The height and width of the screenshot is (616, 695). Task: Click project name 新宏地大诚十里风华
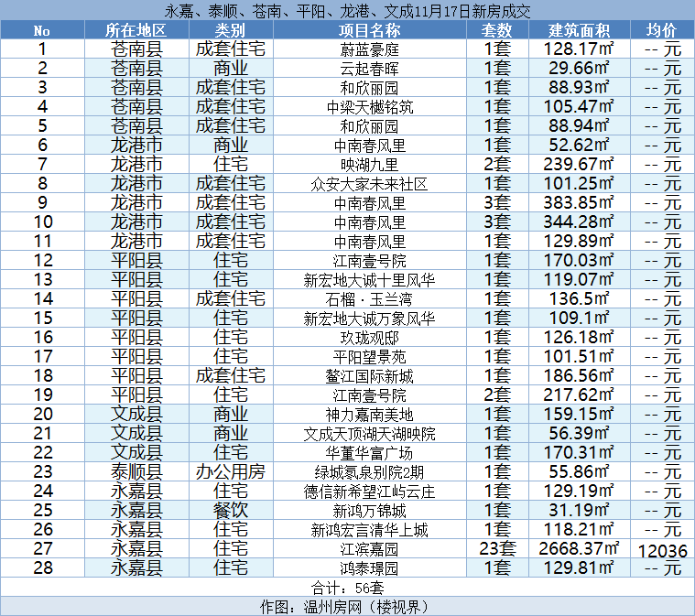369,280
